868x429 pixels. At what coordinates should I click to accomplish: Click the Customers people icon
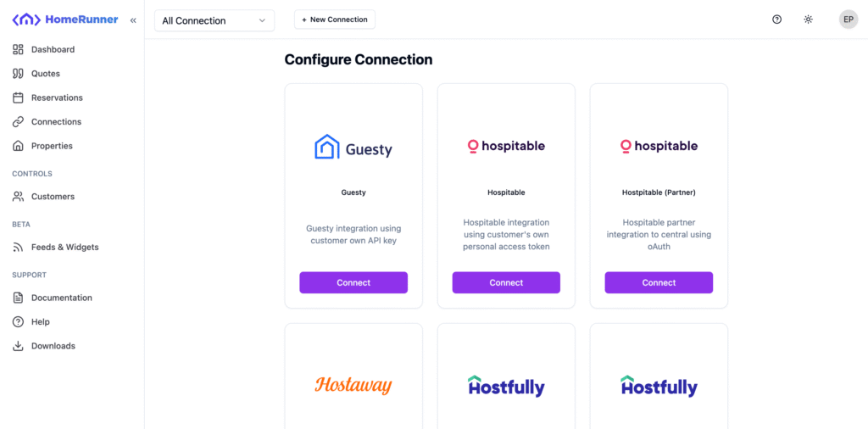[x=18, y=197]
